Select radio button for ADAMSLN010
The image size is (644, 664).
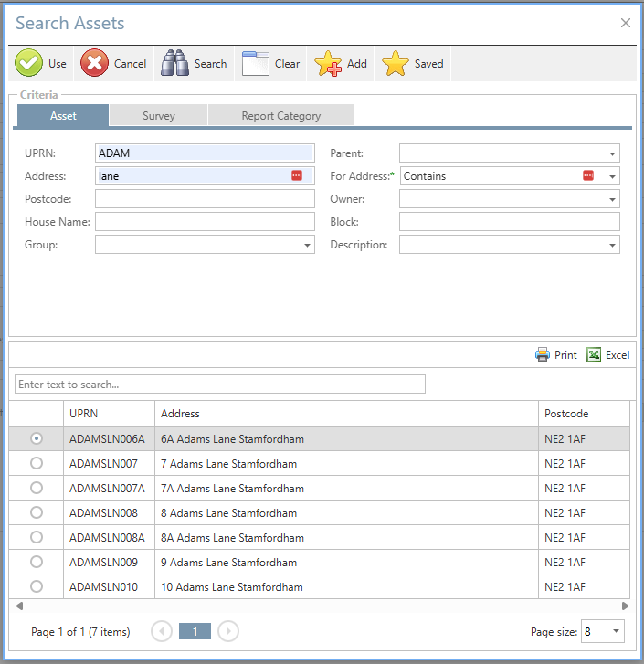(37, 586)
